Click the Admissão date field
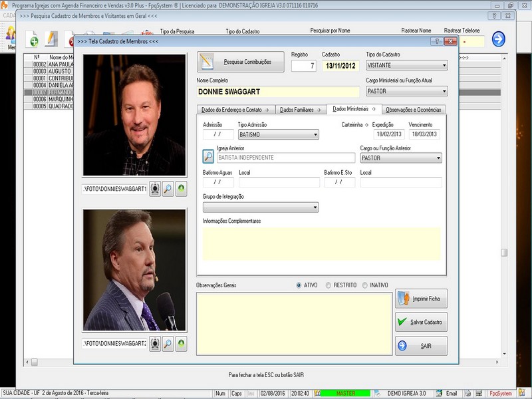The height and width of the screenshot is (399, 532). pyautogui.click(x=218, y=134)
